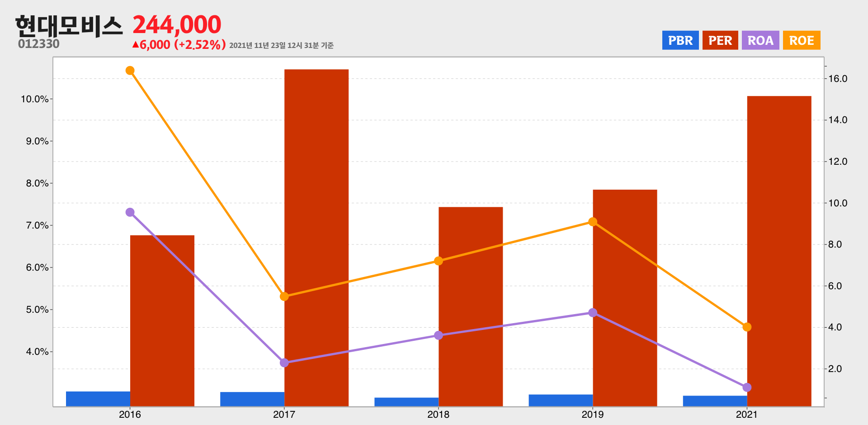Click the 6.0 right axis label

pos(835,286)
